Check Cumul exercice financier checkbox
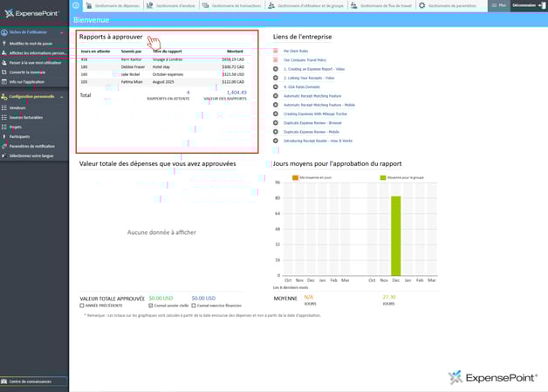This screenshot has width=548, height=392. point(193,306)
